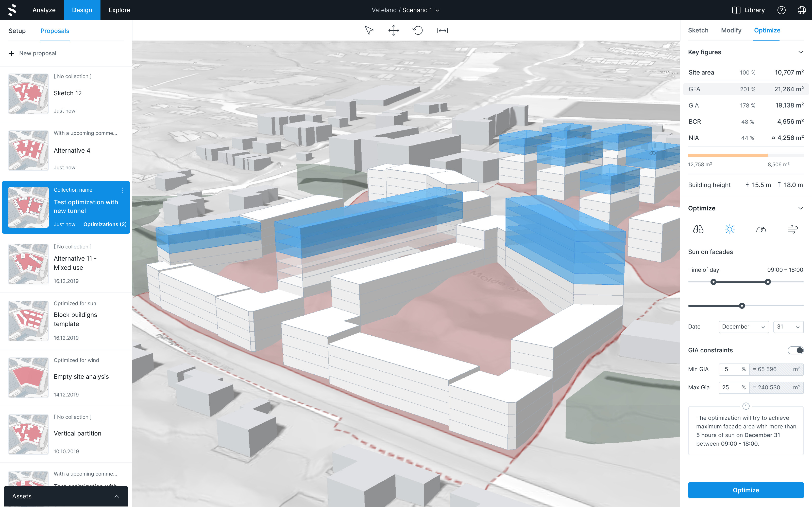The image size is (812, 507).
Task: Choose the daylight dome optimization icon
Action: 761,229
